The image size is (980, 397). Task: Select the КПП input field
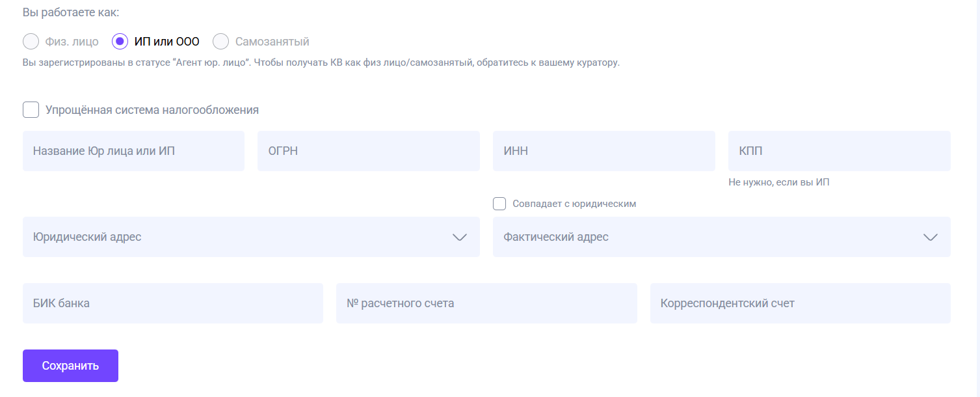coord(839,151)
